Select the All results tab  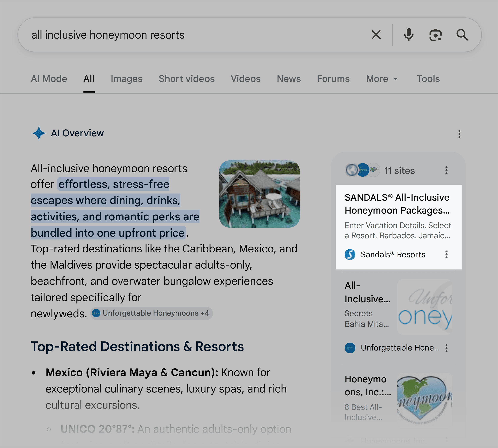[89, 79]
